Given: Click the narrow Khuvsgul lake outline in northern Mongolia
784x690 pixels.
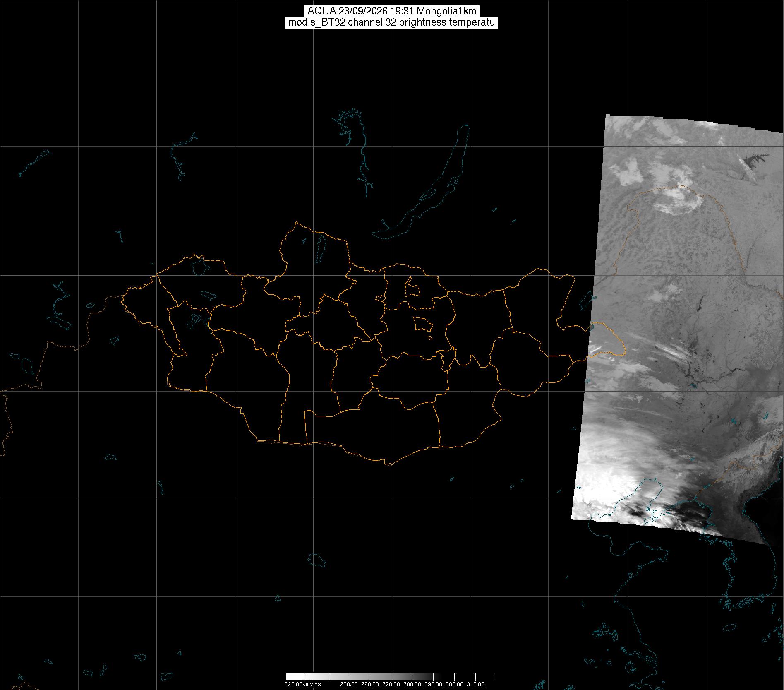Looking at the screenshot, I should point(320,247).
